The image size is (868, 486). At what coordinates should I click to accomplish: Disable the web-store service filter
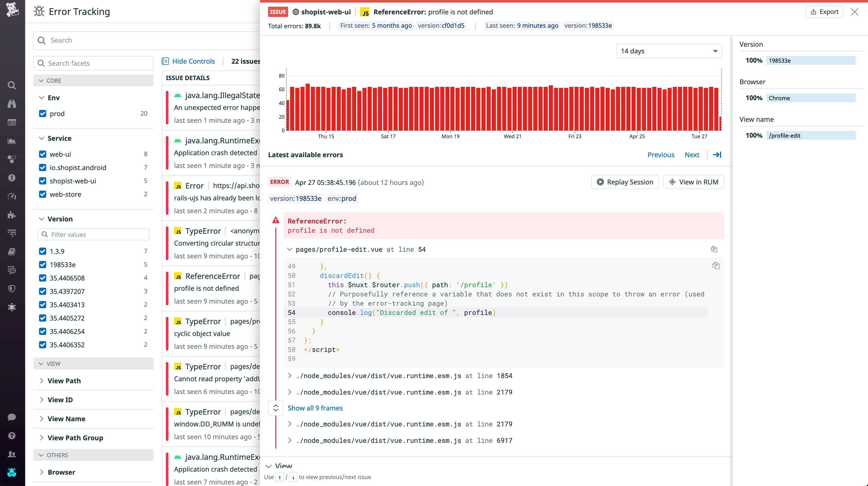(x=42, y=194)
